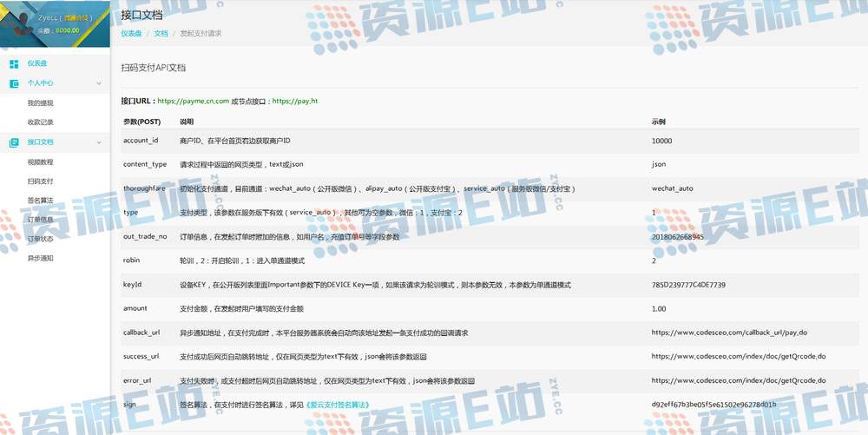Open 视频教程 in the sidebar
This screenshot has height=435, width=868.
[x=41, y=162]
